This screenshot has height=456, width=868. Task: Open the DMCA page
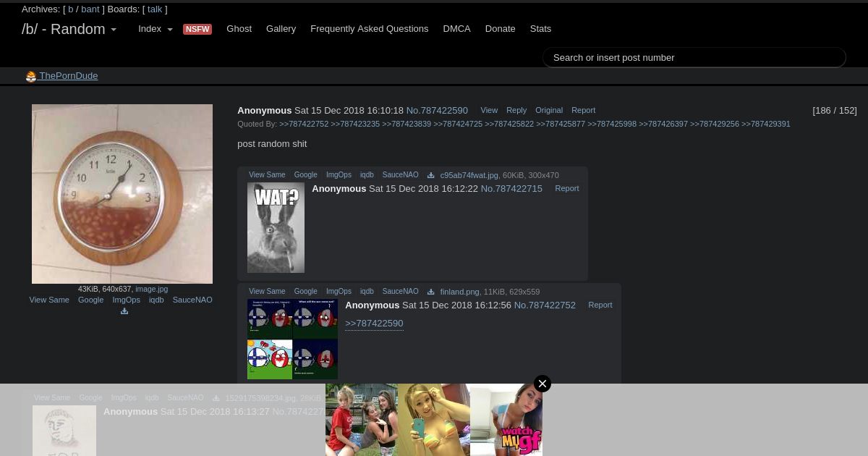[x=456, y=29]
